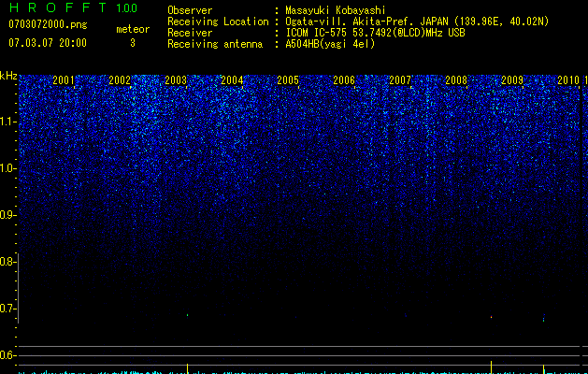Select the 0.8 frequency axis label
Image resolution: width=588 pixels, height=374 pixels.
click(x=7, y=262)
